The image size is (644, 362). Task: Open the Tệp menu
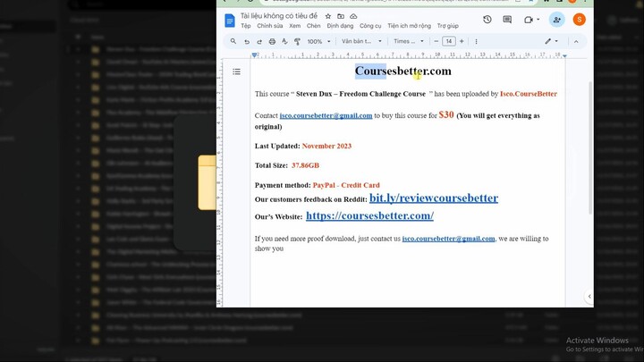pyautogui.click(x=246, y=26)
